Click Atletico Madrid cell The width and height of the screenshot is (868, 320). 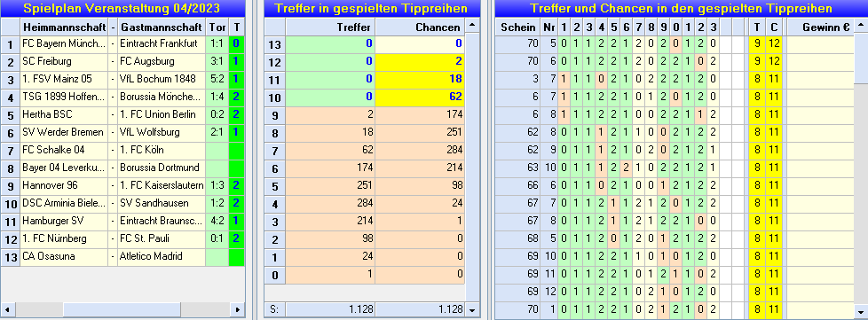[162, 256]
